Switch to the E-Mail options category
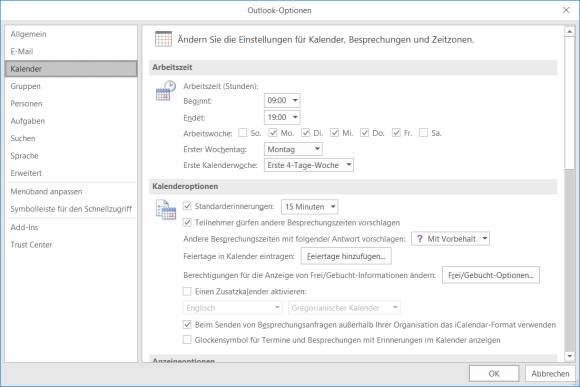The width and height of the screenshot is (580, 387). (x=22, y=51)
